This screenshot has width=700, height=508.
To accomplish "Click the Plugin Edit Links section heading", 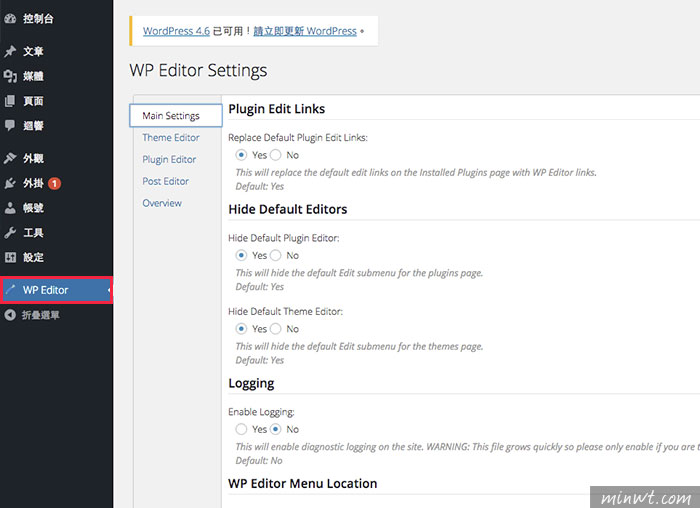I will click(x=277, y=109).
